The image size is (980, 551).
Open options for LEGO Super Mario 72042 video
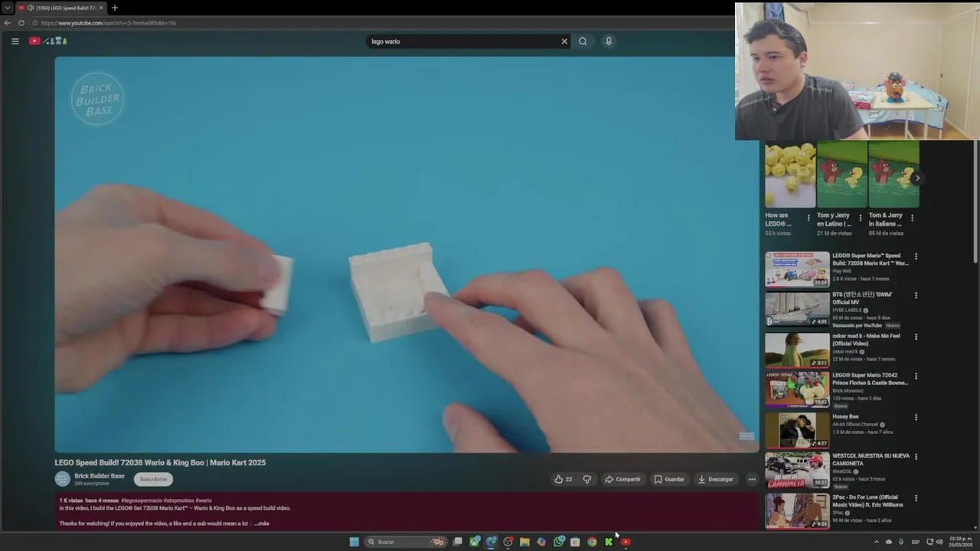tap(916, 377)
